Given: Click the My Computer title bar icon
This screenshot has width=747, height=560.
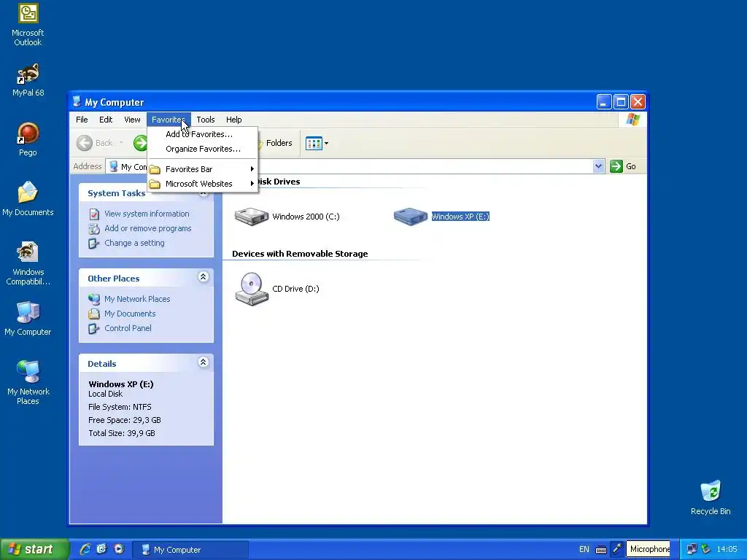Looking at the screenshot, I should click(77, 101).
